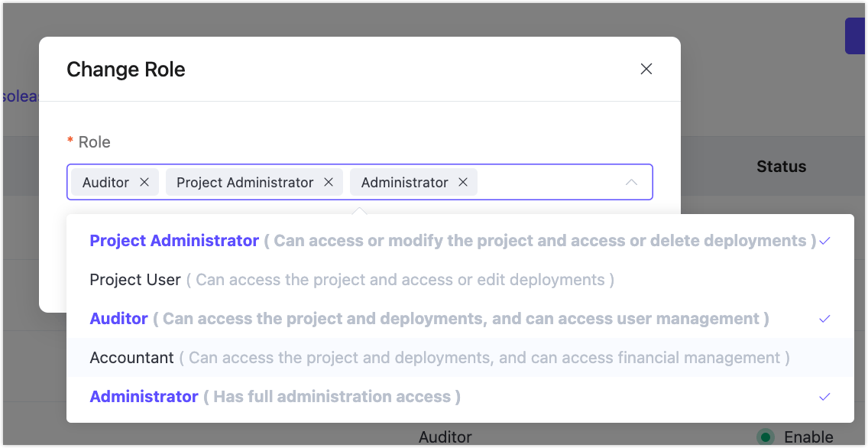Click the Change Role dialog title
868x448 pixels.
126,69
